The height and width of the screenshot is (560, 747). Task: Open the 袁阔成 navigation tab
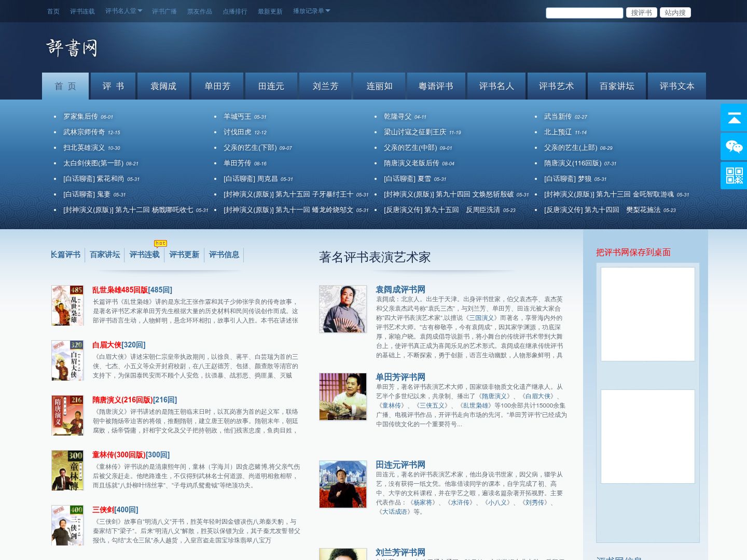click(x=163, y=86)
